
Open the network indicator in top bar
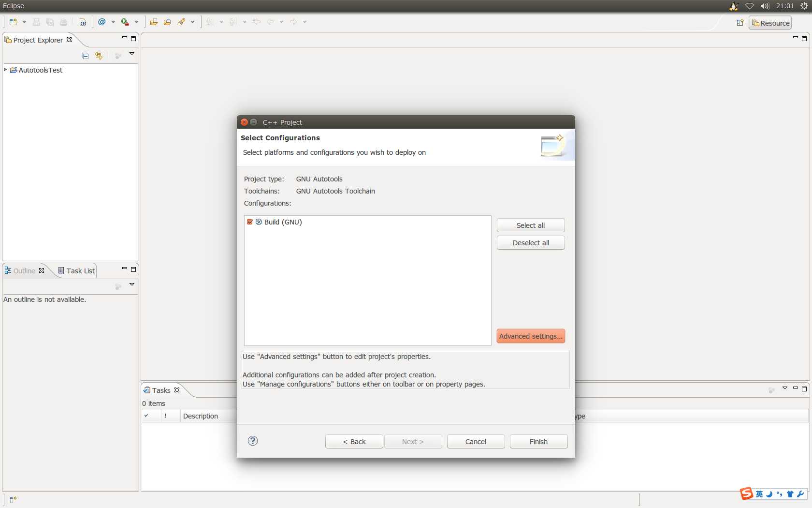tap(750, 6)
